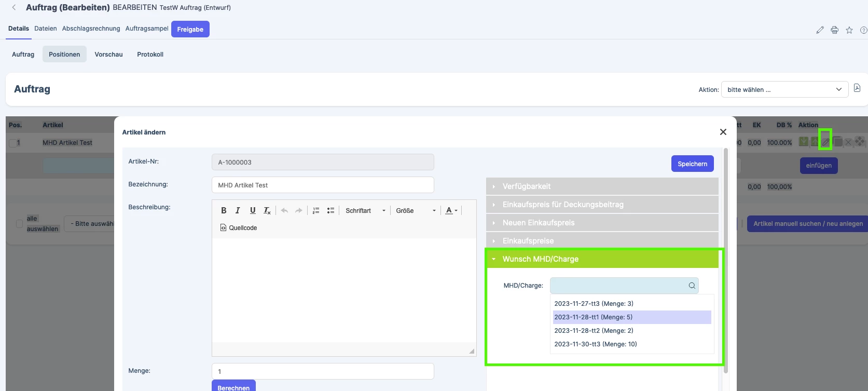
Task: Select batch '2023-11-28-tt2 (Menge: 2)'
Action: coord(632,331)
